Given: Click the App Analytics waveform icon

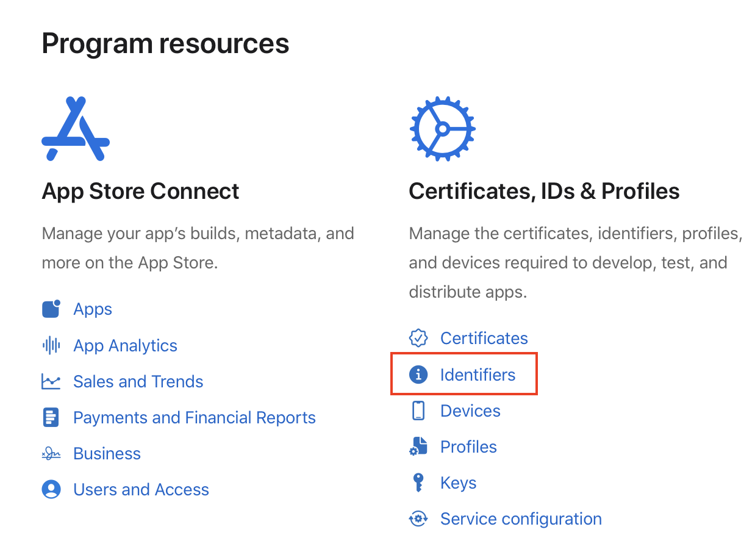Looking at the screenshot, I should point(51,345).
